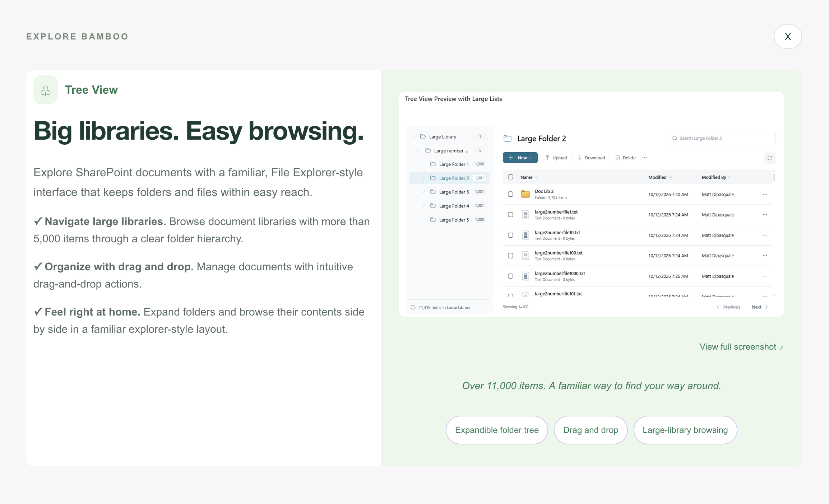Check the large2numberfile1.txt checkbox
Image resolution: width=829 pixels, height=504 pixels.
point(510,215)
